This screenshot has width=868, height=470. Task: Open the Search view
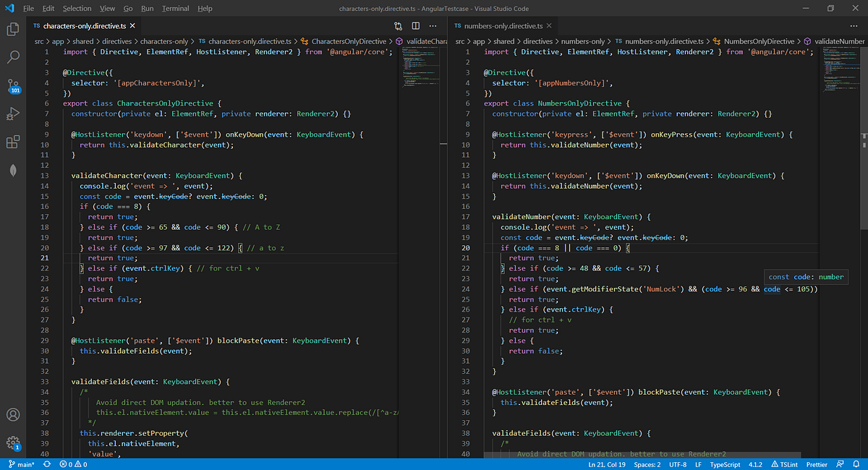[12, 56]
